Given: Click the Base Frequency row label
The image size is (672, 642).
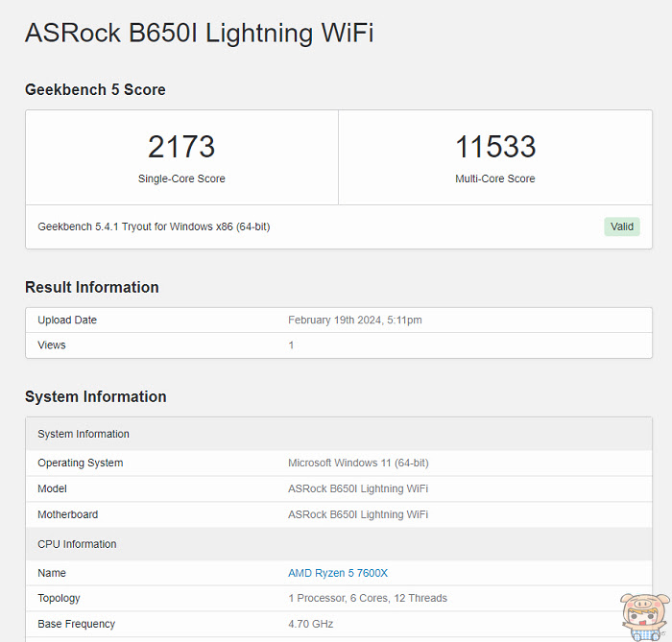Looking at the screenshot, I should (76, 624).
